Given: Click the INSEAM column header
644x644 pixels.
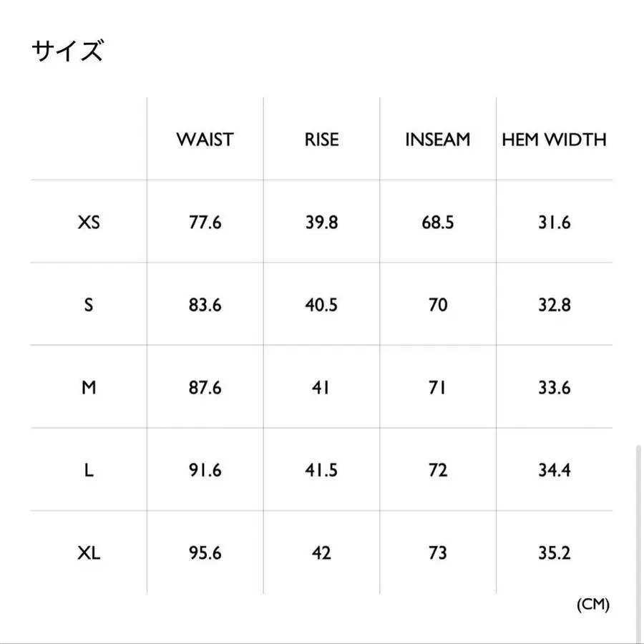Looking at the screenshot, I should [437, 140].
